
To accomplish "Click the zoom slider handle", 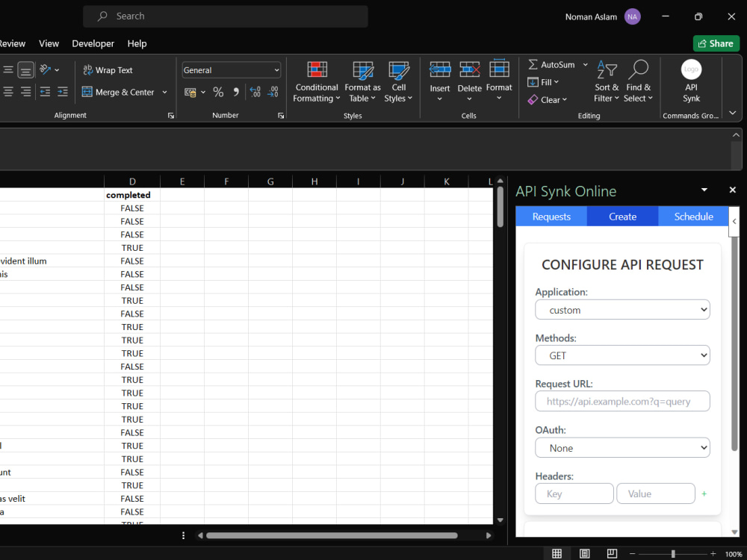I will pyautogui.click(x=673, y=554).
